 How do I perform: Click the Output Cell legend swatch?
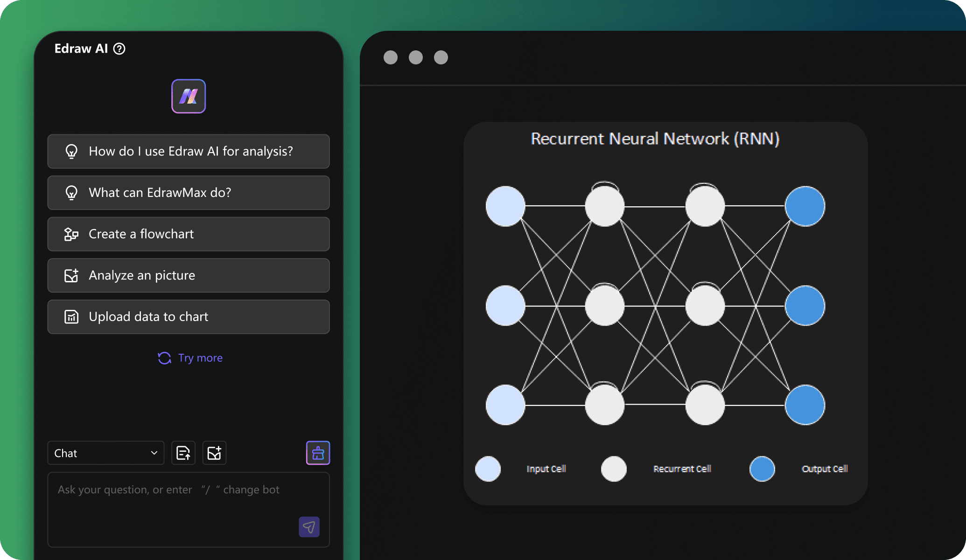pyautogui.click(x=762, y=469)
